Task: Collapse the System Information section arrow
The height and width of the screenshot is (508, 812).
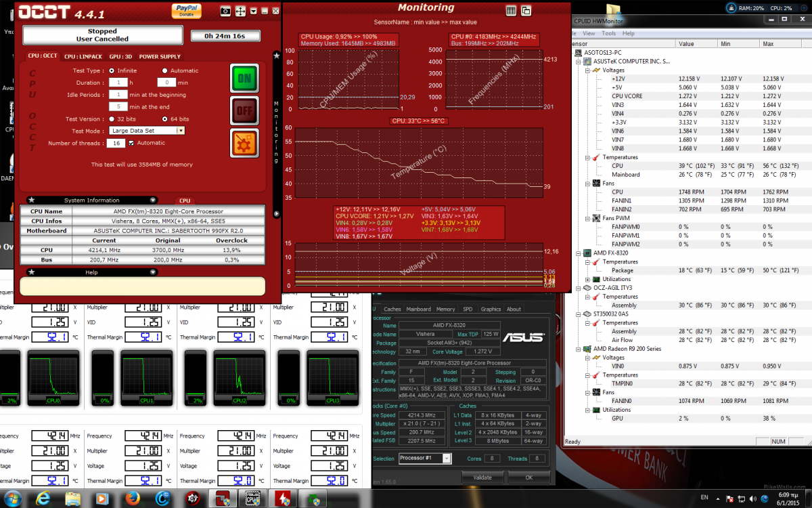Action: tap(153, 200)
